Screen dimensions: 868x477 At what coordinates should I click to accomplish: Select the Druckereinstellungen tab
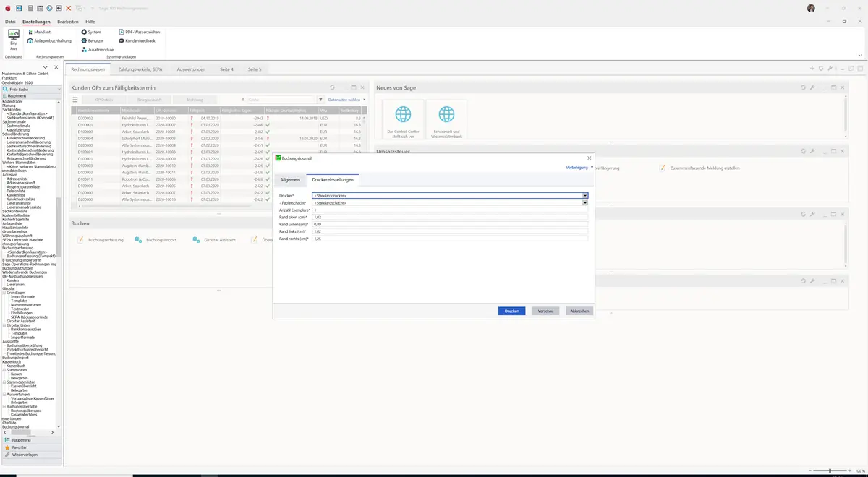(333, 179)
